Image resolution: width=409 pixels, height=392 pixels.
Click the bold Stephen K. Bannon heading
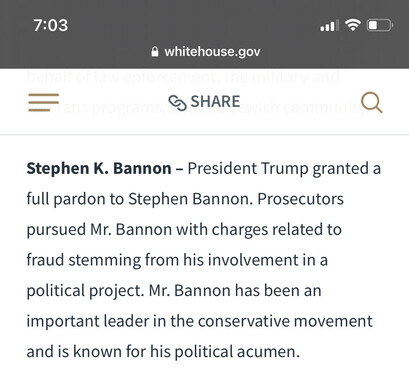(x=99, y=169)
